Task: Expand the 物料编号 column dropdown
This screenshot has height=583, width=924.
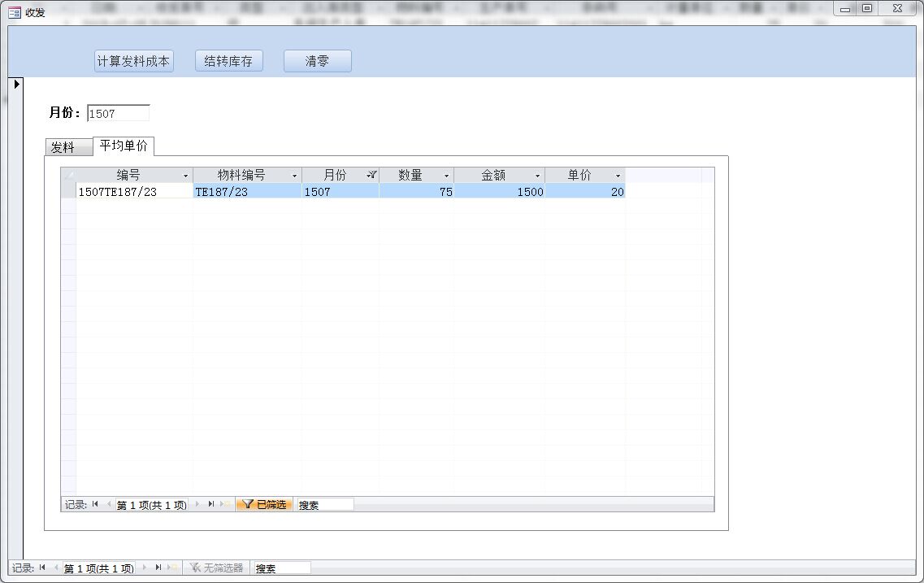Action: click(x=294, y=176)
